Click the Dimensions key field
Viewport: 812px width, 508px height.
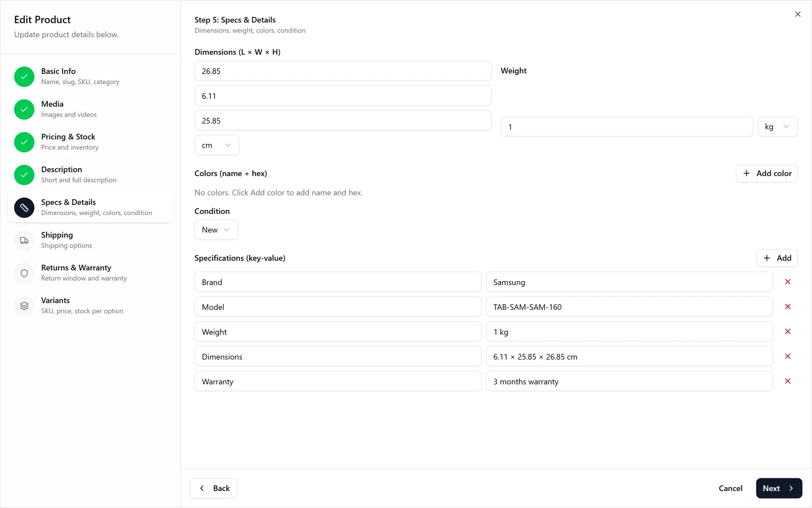338,356
